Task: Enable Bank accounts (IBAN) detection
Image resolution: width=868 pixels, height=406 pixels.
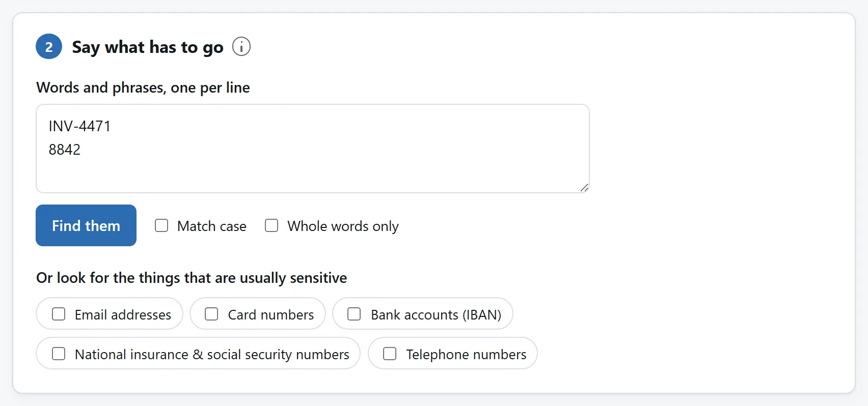Action: 354,314
